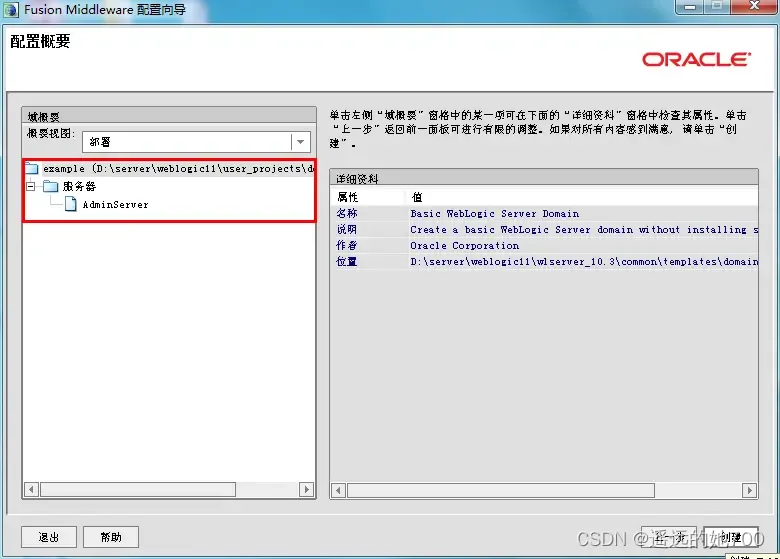Click the 退出 button
This screenshot has width=780, height=559.
pyautogui.click(x=49, y=537)
